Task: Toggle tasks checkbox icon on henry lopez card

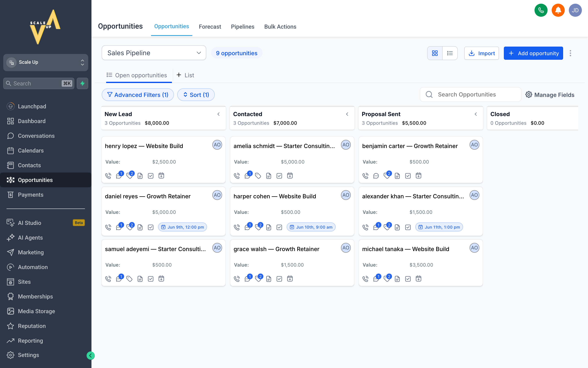Action: (x=151, y=176)
